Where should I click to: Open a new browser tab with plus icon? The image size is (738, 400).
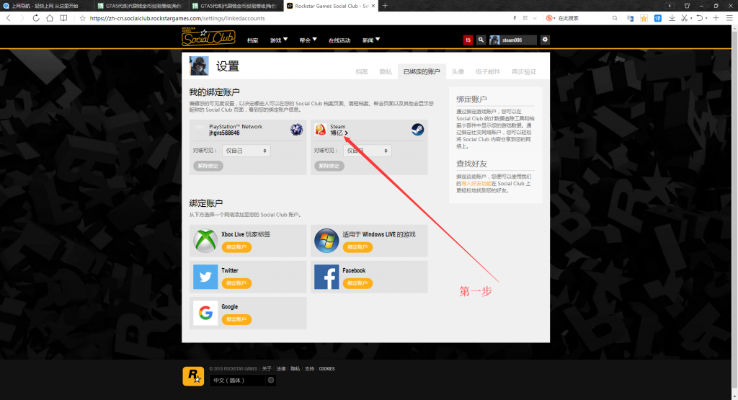click(385, 6)
